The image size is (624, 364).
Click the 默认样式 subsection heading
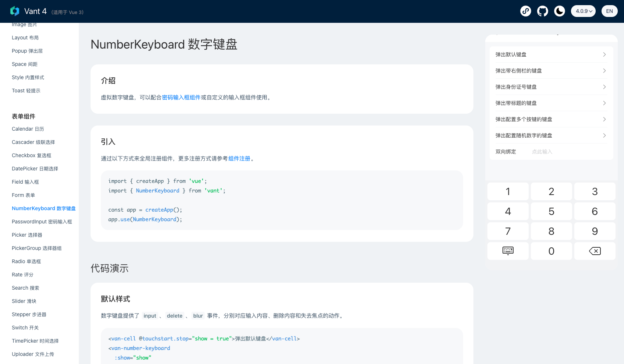[116, 299]
